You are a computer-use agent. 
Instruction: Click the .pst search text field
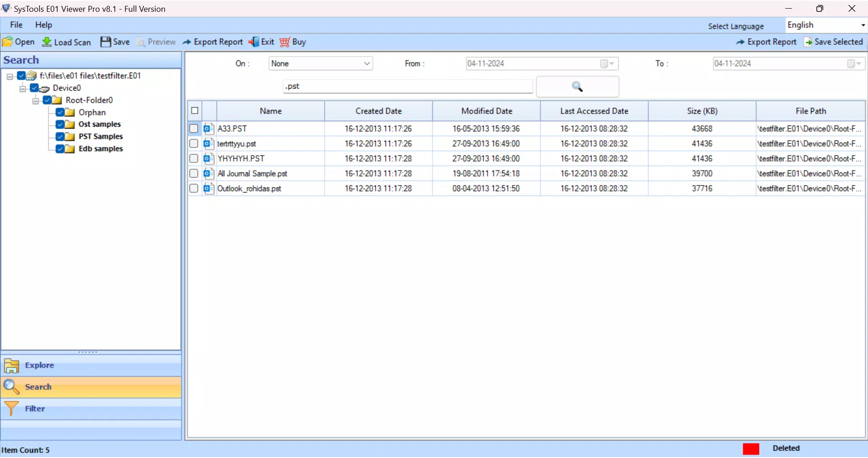click(408, 86)
